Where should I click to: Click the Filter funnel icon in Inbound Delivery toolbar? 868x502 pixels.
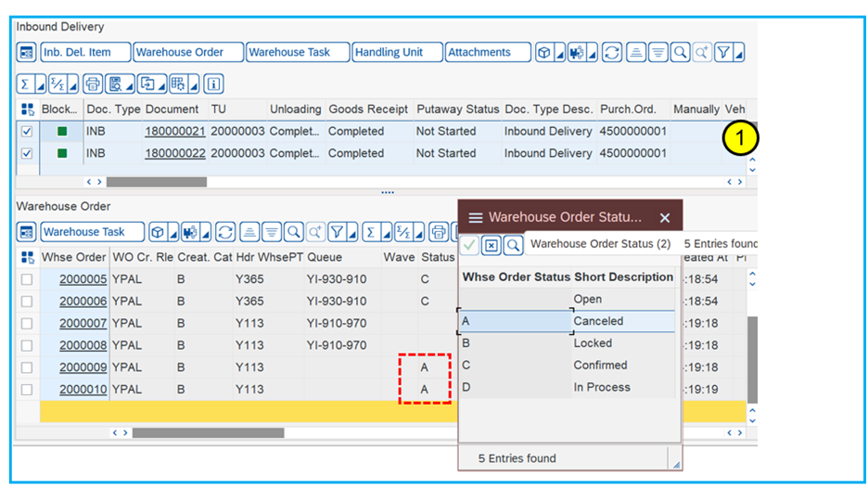[723, 53]
